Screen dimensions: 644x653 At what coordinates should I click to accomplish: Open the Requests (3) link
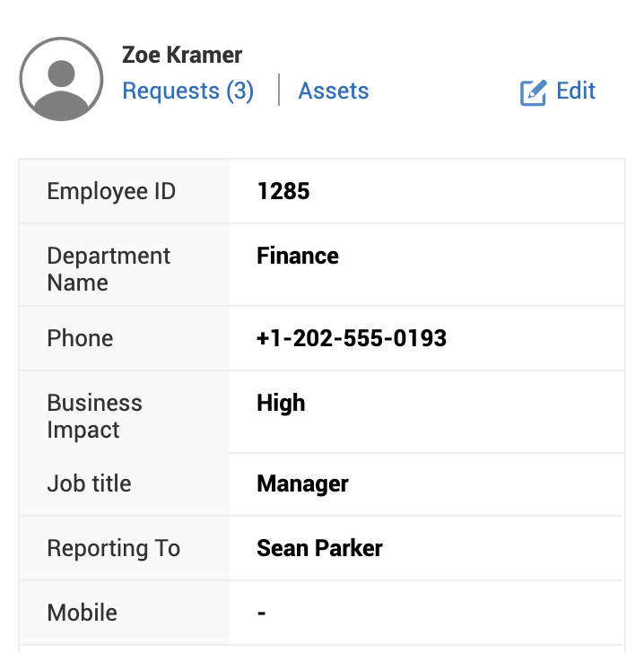point(188,91)
